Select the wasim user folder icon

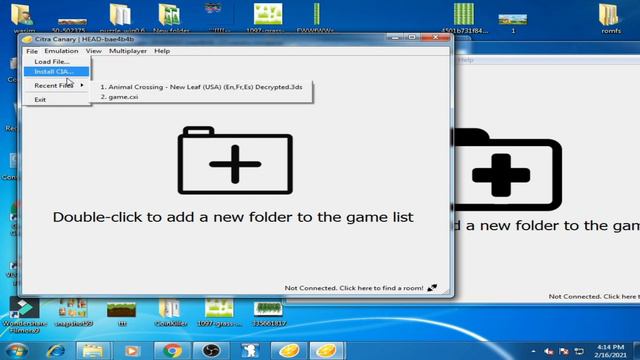(24, 19)
